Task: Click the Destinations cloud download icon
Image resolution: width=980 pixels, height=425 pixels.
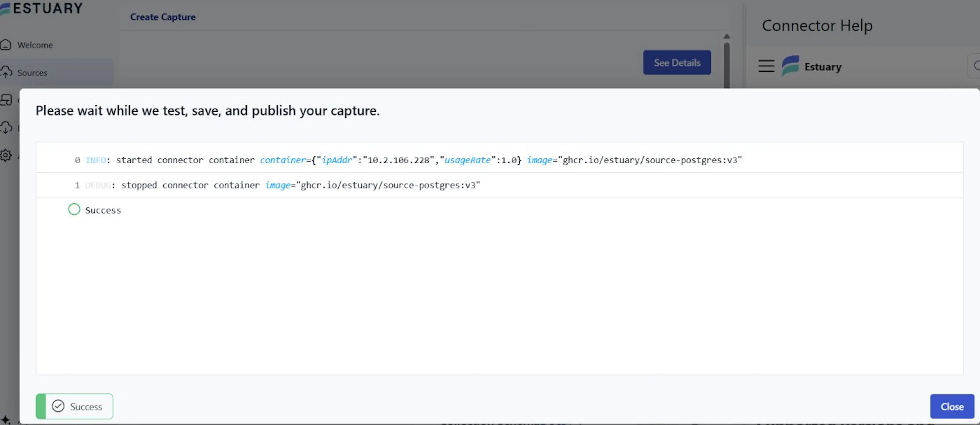Action: pos(6,127)
